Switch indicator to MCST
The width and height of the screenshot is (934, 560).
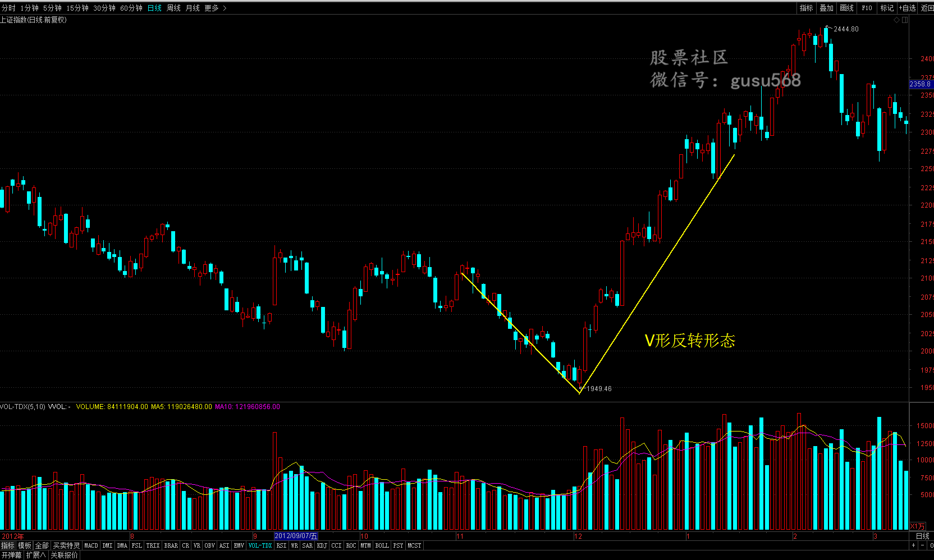(x=415, y=545)
